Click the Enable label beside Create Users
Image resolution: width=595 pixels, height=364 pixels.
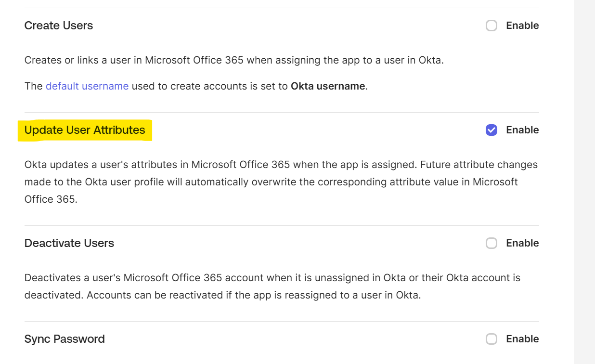(x=522, y=26)
